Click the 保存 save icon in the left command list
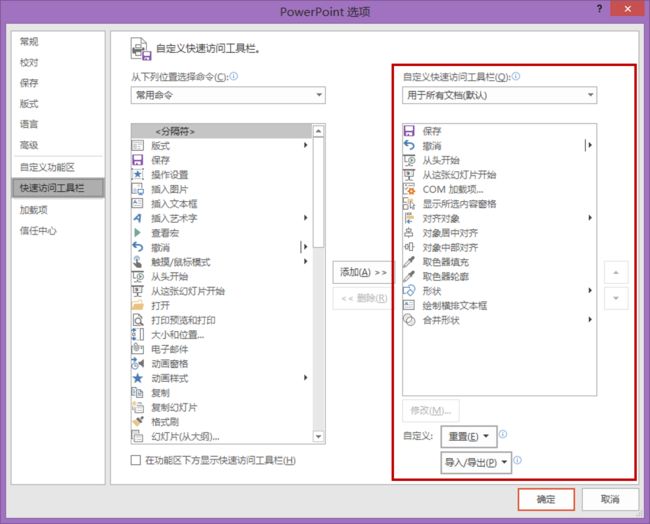 pyautogui.click(x=138, y=160)
